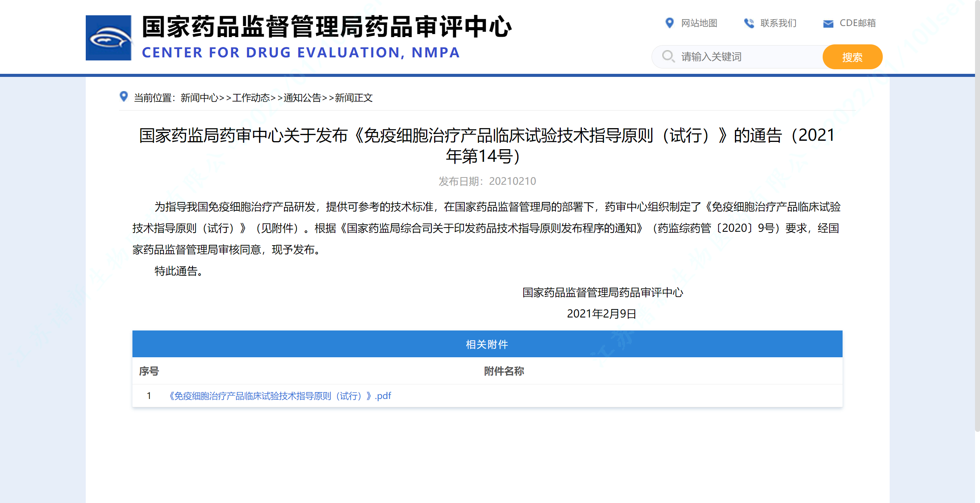Click the article headline about 免疫细胞治疗产品
Image resolution: width=980 pixels, height=503 pixels.
pos(487,146)
